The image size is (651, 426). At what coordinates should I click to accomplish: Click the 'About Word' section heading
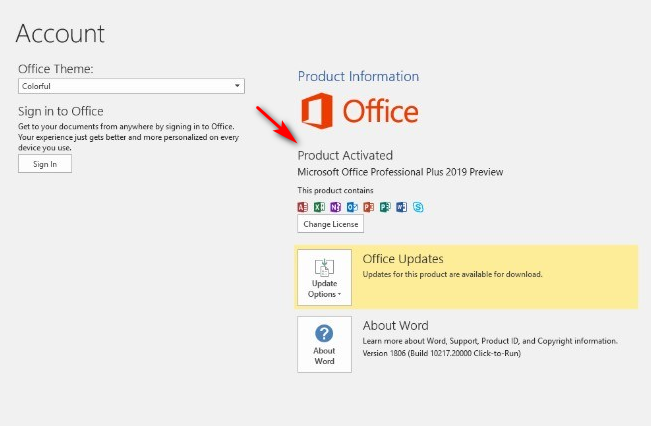tap(395, 326)
